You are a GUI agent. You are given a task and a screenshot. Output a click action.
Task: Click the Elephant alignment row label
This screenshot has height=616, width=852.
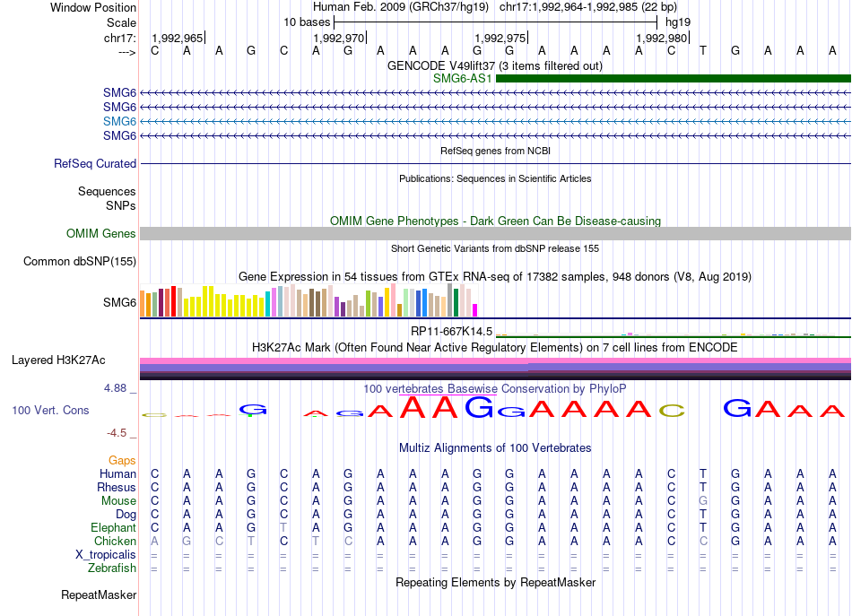coord(113,527)
